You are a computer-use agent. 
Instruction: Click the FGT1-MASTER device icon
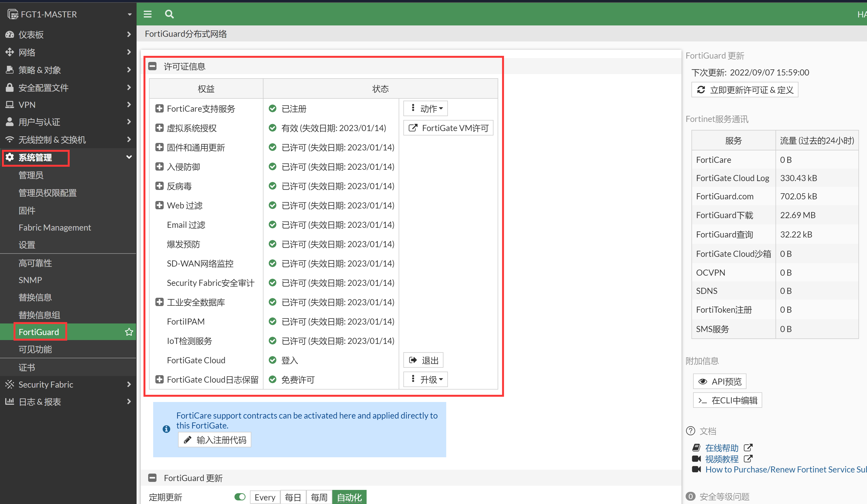(13, 14)
